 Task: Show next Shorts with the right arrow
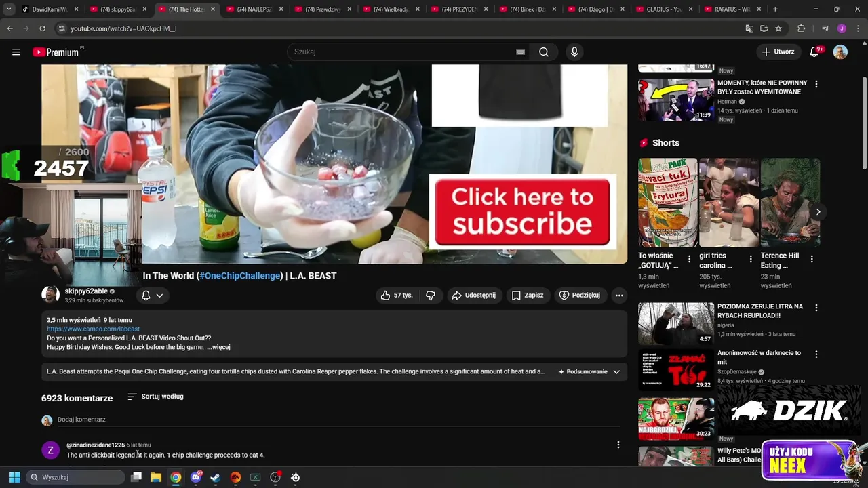click(818, 211)
